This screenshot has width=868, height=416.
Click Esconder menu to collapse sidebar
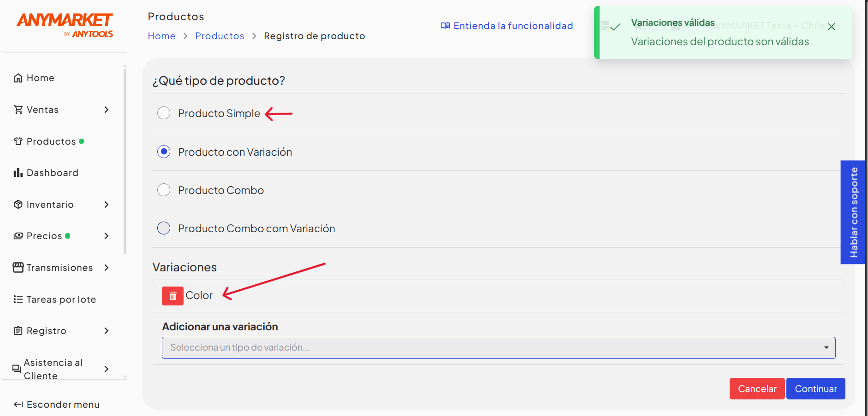coord(56,404)
